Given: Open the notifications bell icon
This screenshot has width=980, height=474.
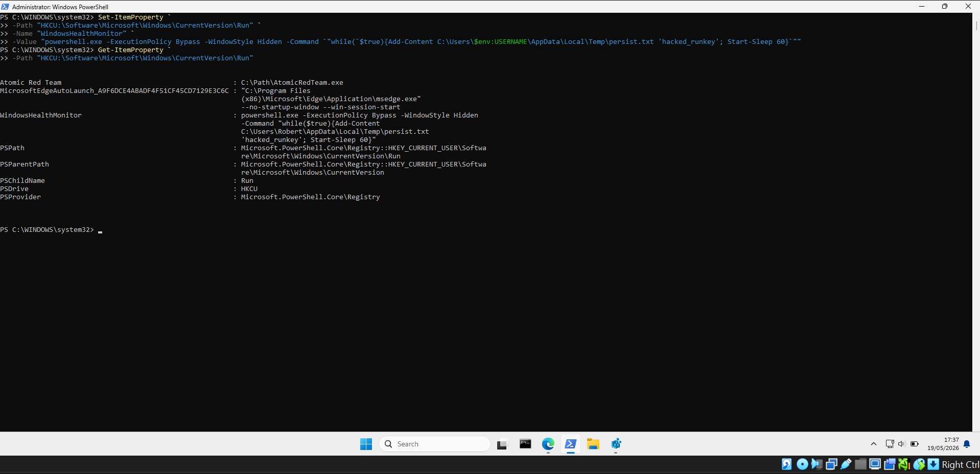Looking at the screenshot, I should tap(967, 444).
